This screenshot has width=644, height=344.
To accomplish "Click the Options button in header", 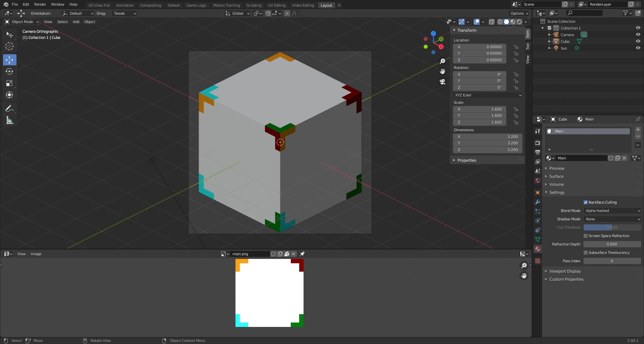I will click(x=519, y=13).
